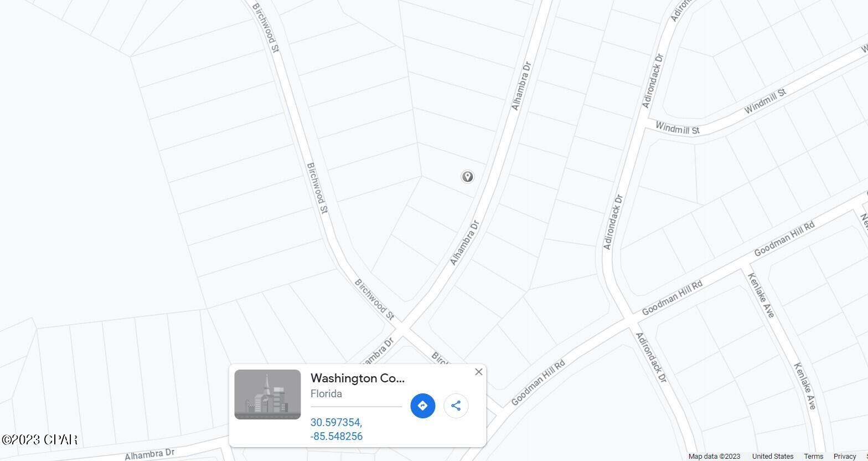Open the Terms link at the bottom

[813, 457]
